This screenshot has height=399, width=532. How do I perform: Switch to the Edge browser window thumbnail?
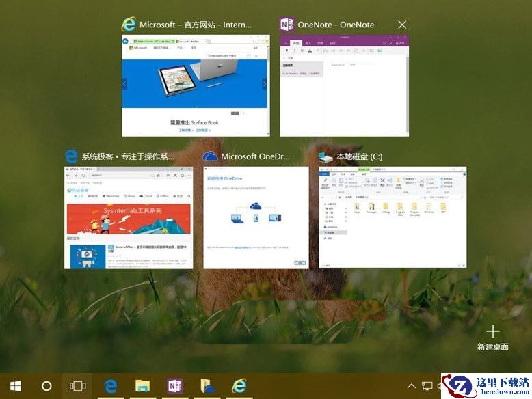point(129,217)
